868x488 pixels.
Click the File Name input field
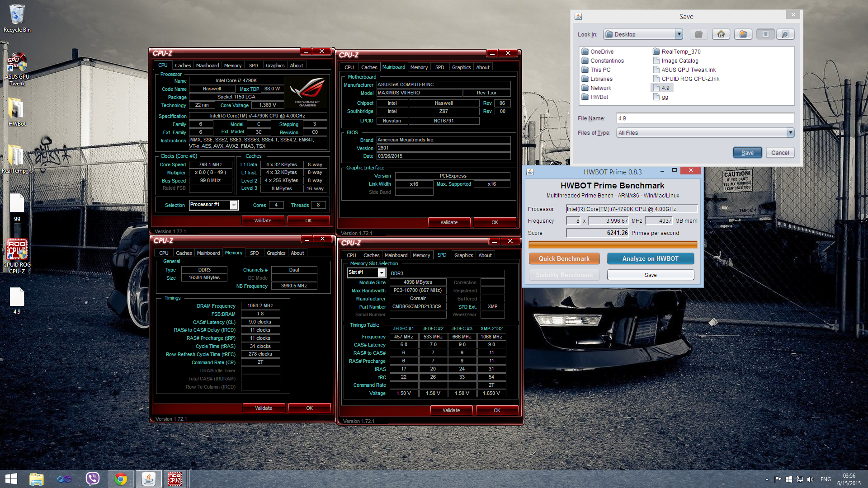(x=705, y=118)
